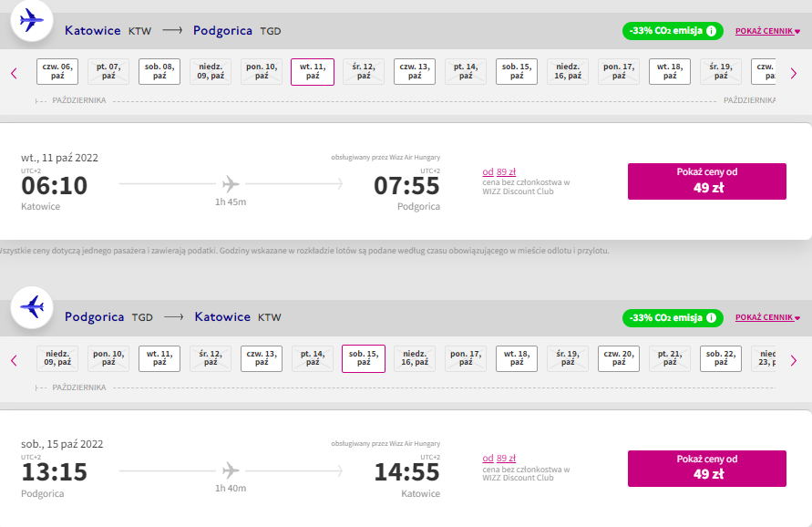Show prices from 49 zł for Podgorica departure
812x527 pixels.
[707, 469]
